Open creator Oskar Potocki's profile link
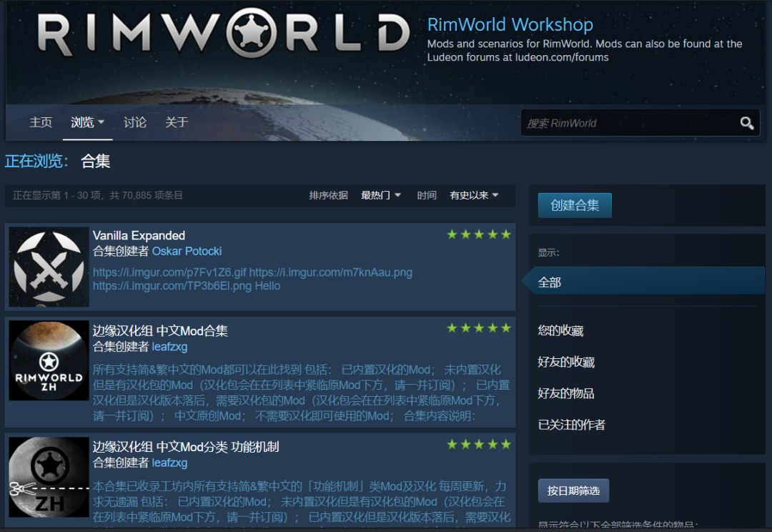Image resolution: width=772 pixels, height=532 pixels. (187, 251)
